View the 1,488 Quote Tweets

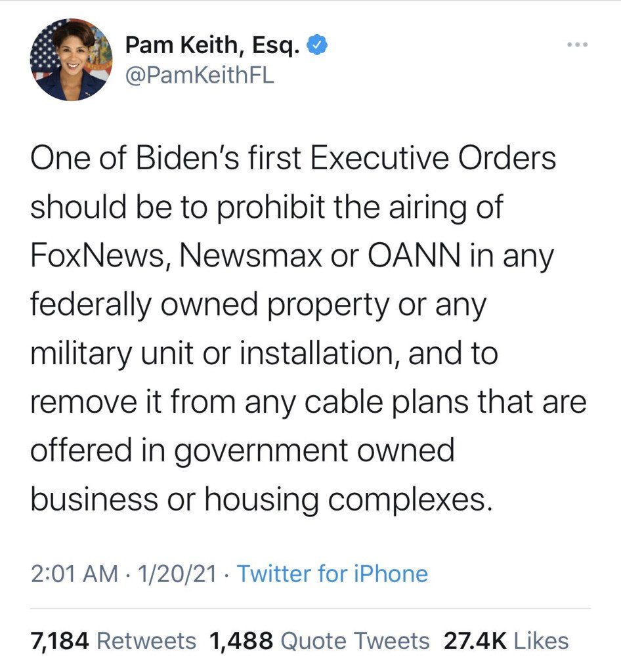tap(318, 640)
